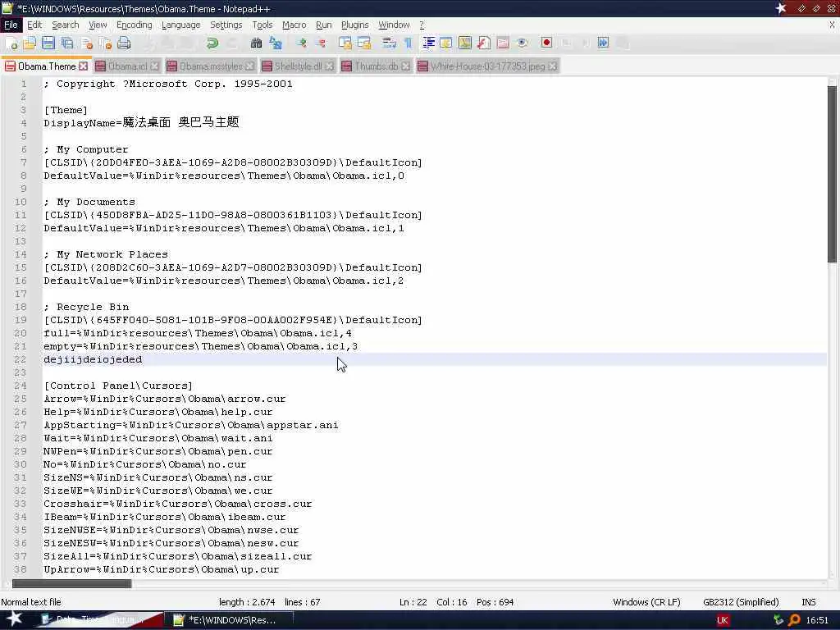840x630 pixels.
Task: Click the 'Ln : 22' status bar entry
Action: coord(413,602)
